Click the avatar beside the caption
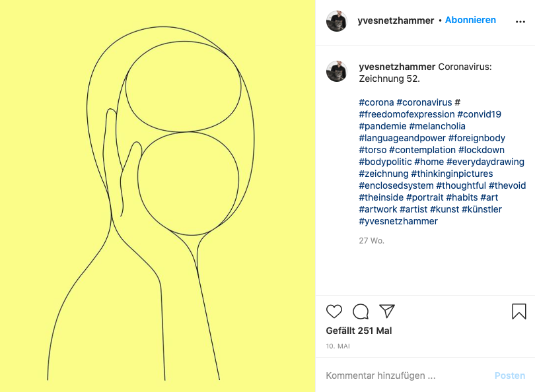Screen dimensions: 535x392 coord(337,71)
